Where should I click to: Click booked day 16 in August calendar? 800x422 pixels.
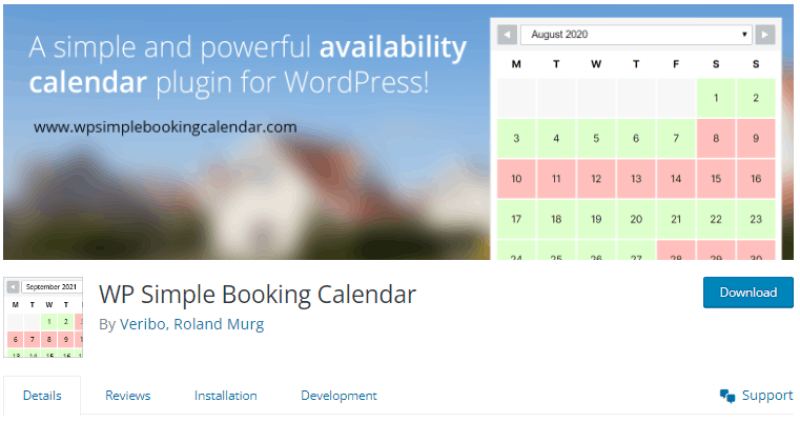click(756, 179)
